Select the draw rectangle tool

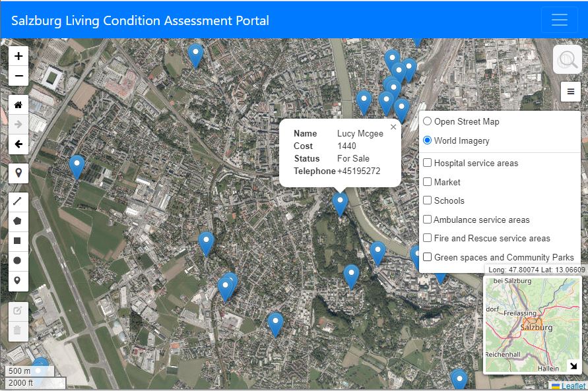pyautogui.click(x=18, y=241)
